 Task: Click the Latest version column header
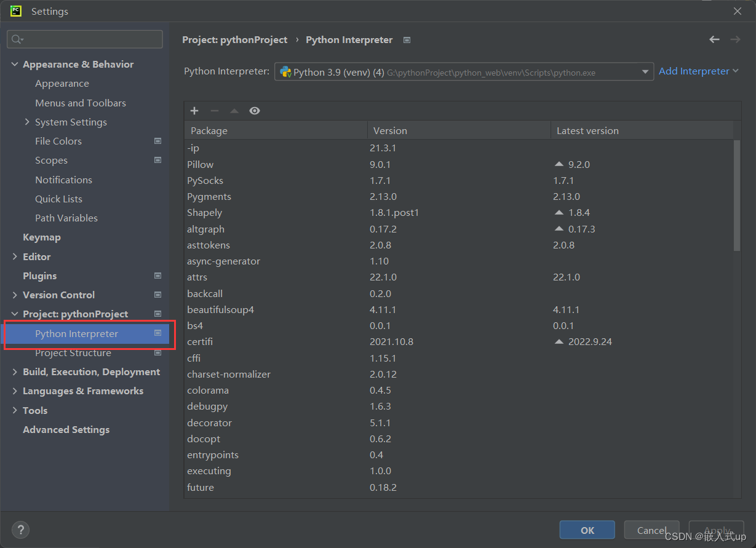click(642, 130)
